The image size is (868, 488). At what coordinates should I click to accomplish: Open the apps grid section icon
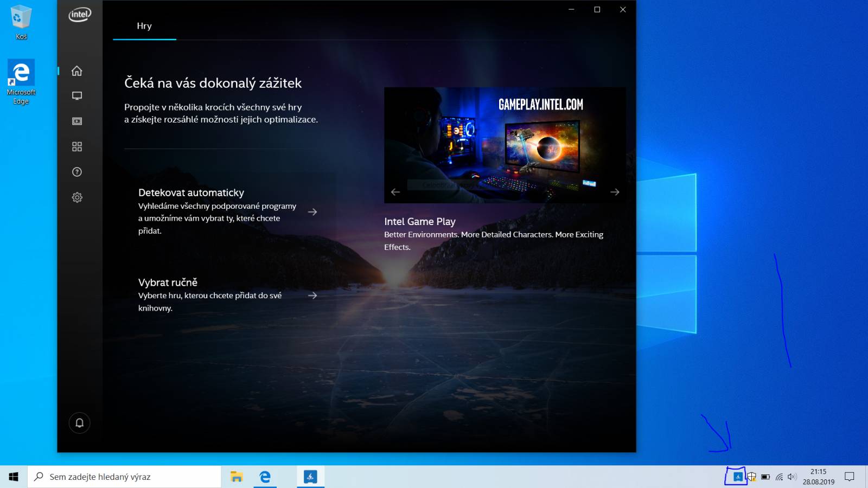tap(77, 146)
